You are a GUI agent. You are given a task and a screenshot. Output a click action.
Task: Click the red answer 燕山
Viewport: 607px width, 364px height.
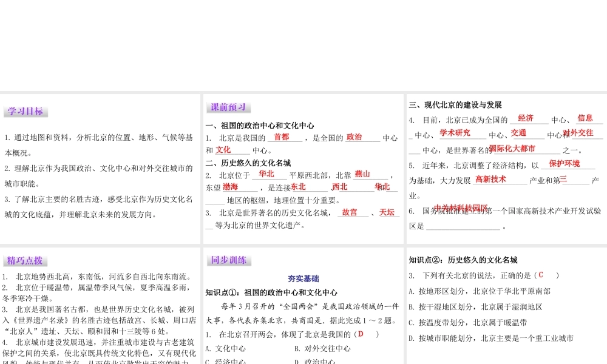coord(362,174)
